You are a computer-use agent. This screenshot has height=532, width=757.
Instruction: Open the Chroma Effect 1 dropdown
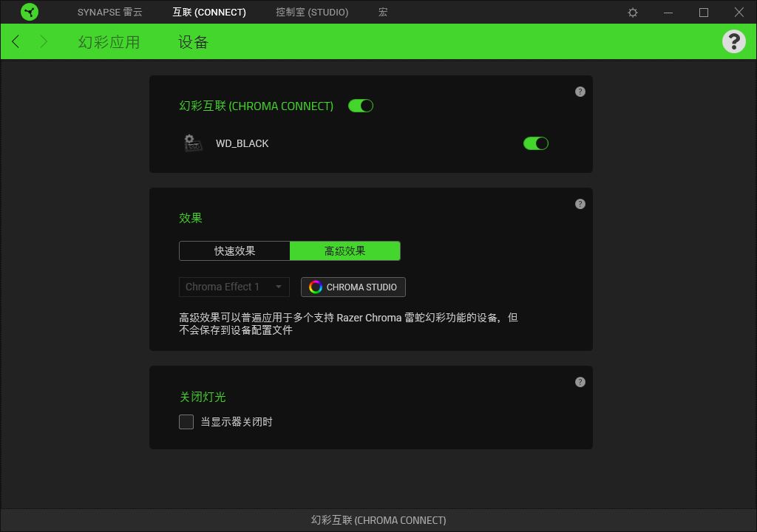(x=234, y=287)
